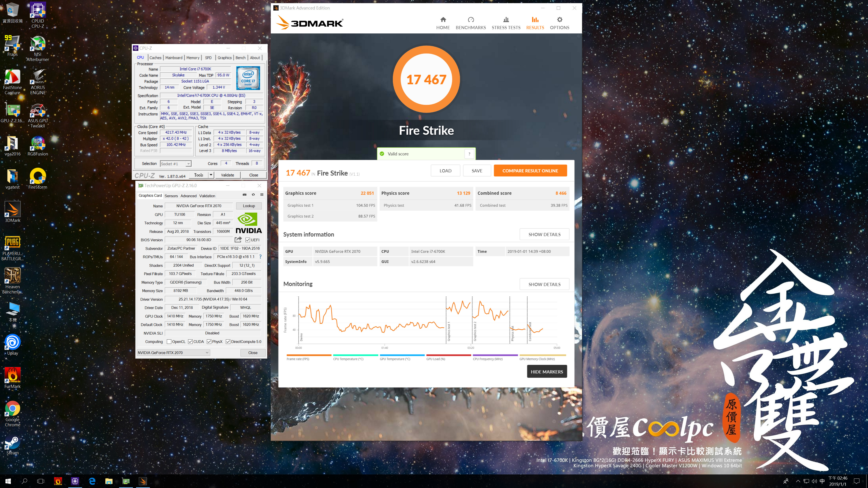Click SAVE button in 3DMark
868x488 pixels.
(x=477, y=171)
